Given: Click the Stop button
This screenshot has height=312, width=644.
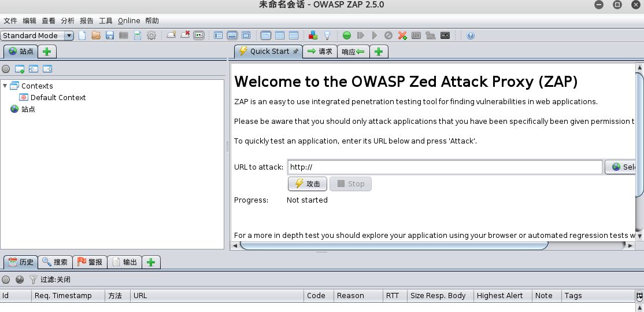Looking at the screenshot, I should (x=351, y=183).
